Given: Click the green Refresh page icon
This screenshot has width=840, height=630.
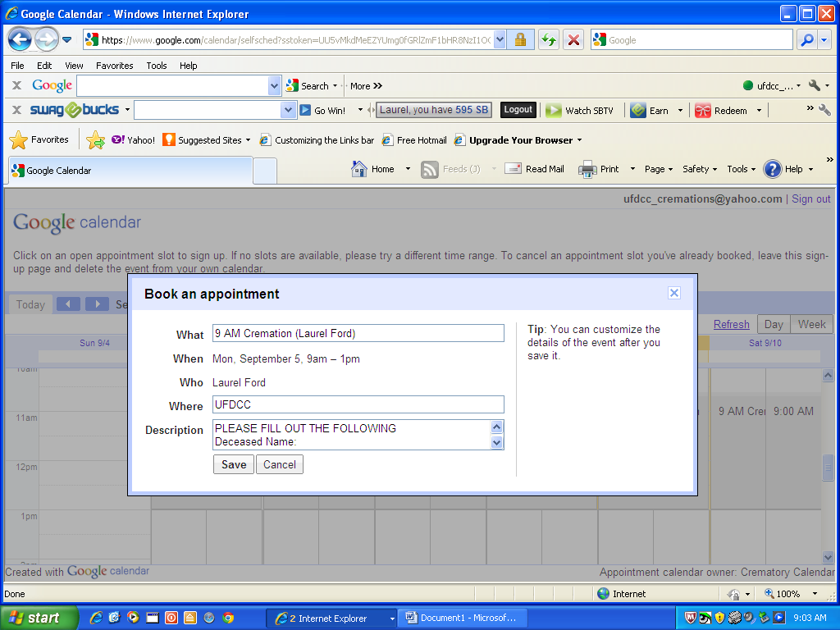Looking at the screenshot, I should (549, 39).
